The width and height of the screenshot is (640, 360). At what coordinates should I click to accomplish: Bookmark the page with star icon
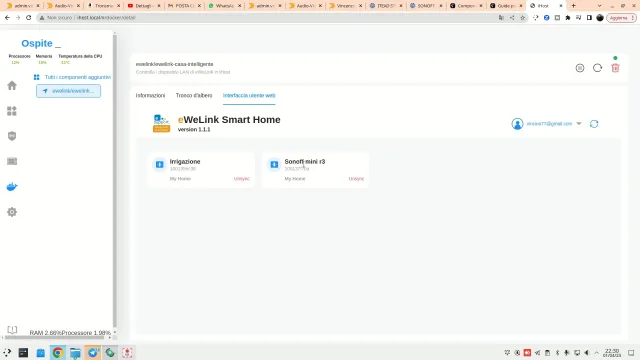[x=522, y=18]
